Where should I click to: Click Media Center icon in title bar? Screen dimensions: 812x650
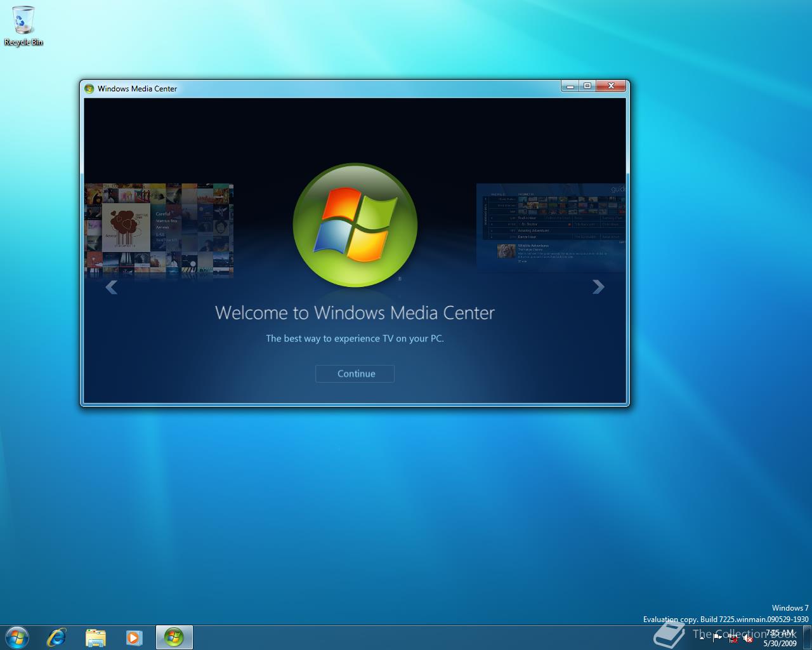click(x=89, y=89)
